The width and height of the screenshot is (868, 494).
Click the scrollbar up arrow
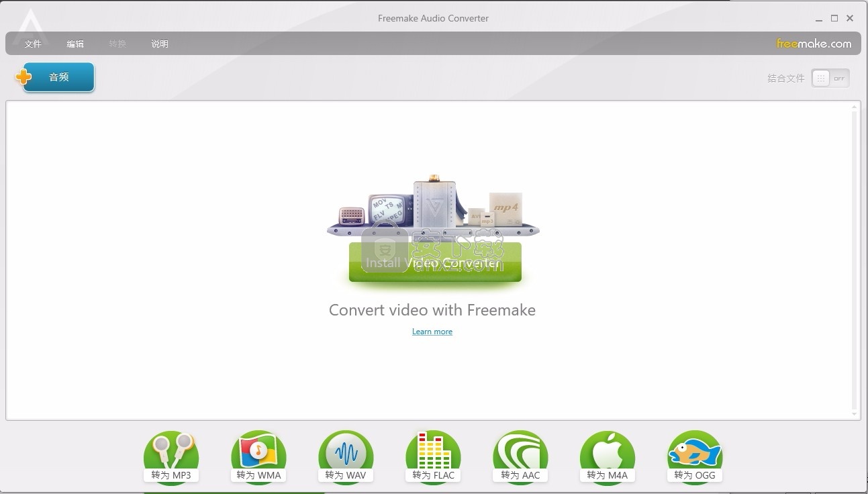[x=855, y=106]
